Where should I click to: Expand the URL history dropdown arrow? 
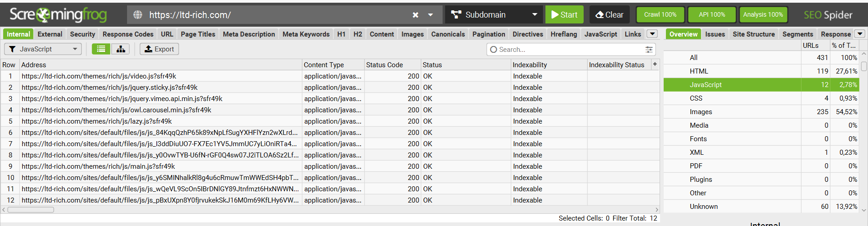pos(430,15)
